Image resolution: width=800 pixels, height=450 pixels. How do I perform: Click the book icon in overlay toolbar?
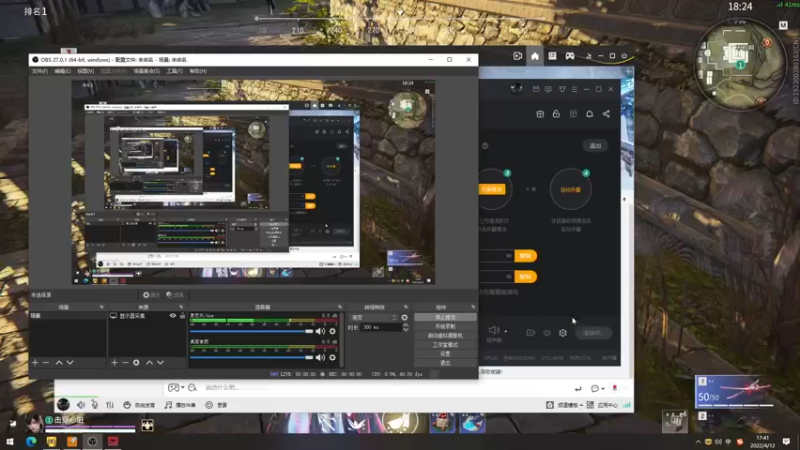click(x=552, y=56)
